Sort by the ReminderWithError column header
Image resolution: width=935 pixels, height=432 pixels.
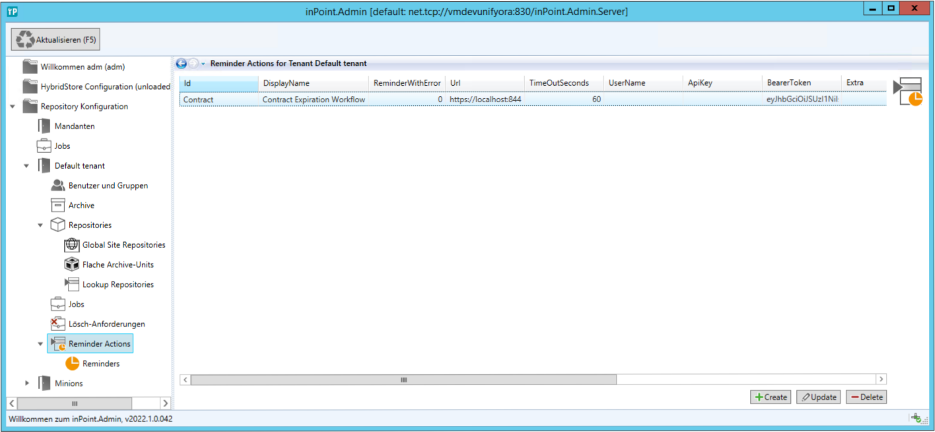(x=407, y=83)
